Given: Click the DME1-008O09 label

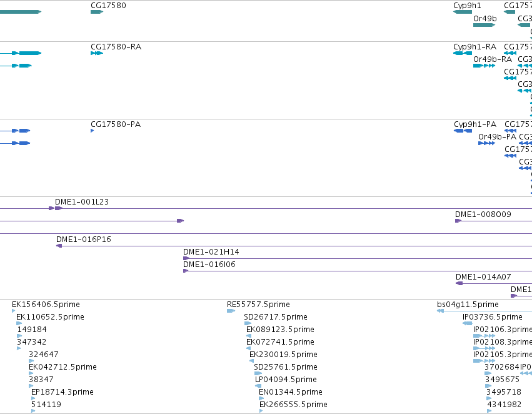Looking at the screenshot, I should [x=483, y=214].
